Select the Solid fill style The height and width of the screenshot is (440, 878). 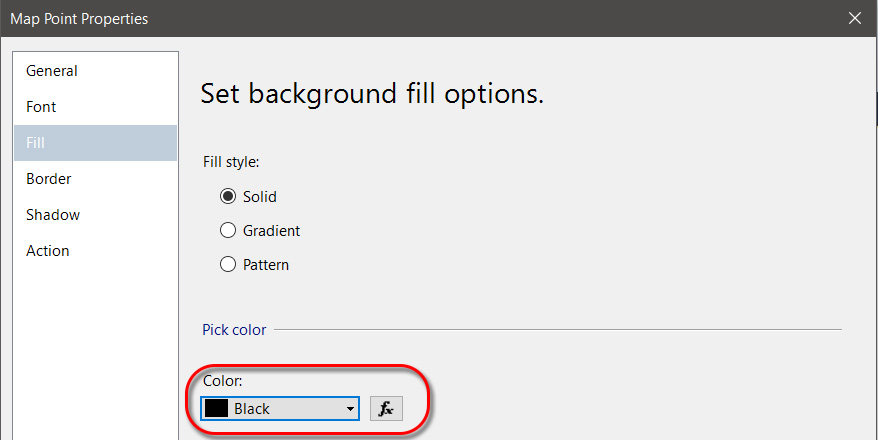228,196
